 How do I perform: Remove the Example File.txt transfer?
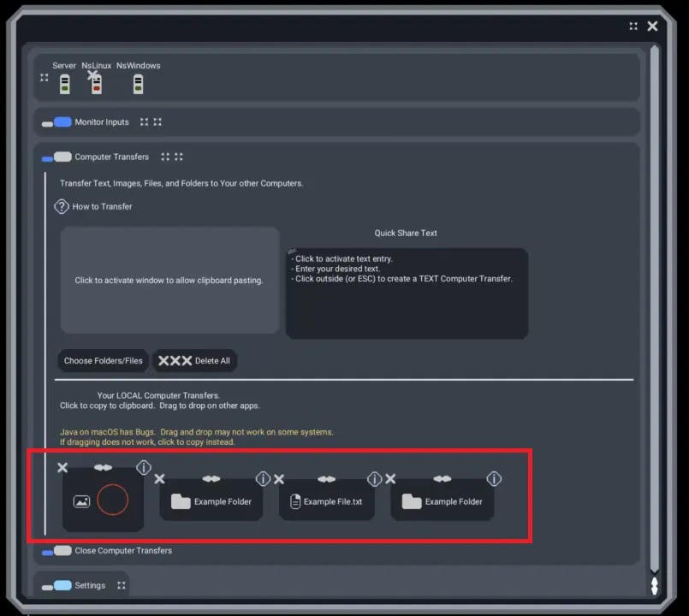279,479
